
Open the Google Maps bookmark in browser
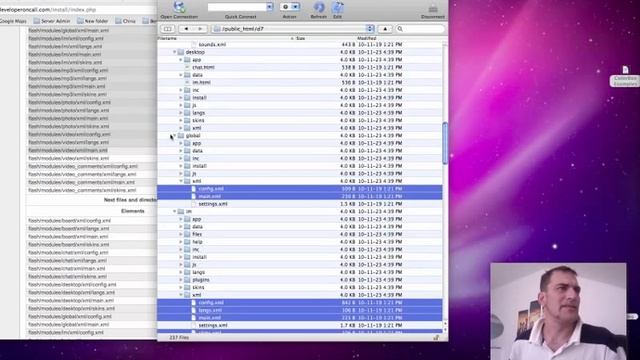(x=13, y=21)
